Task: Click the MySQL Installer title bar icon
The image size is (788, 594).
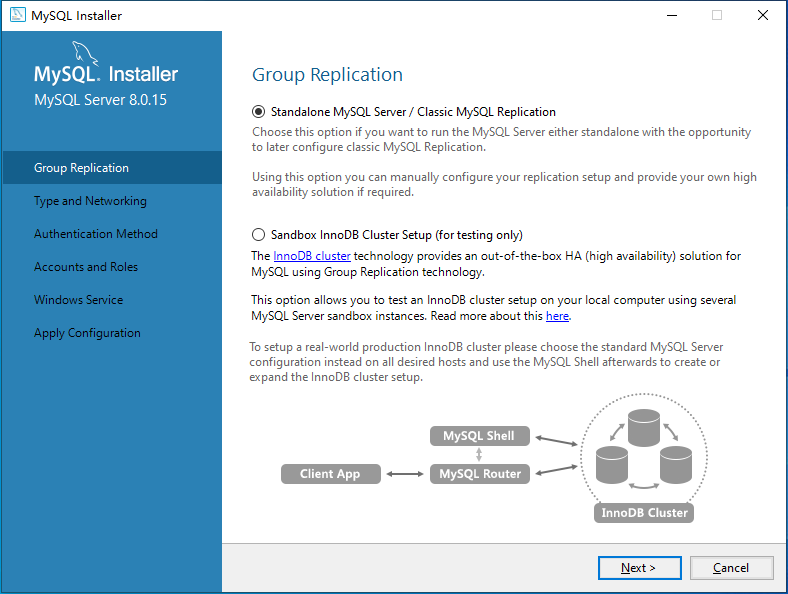Action: (18, 15)
